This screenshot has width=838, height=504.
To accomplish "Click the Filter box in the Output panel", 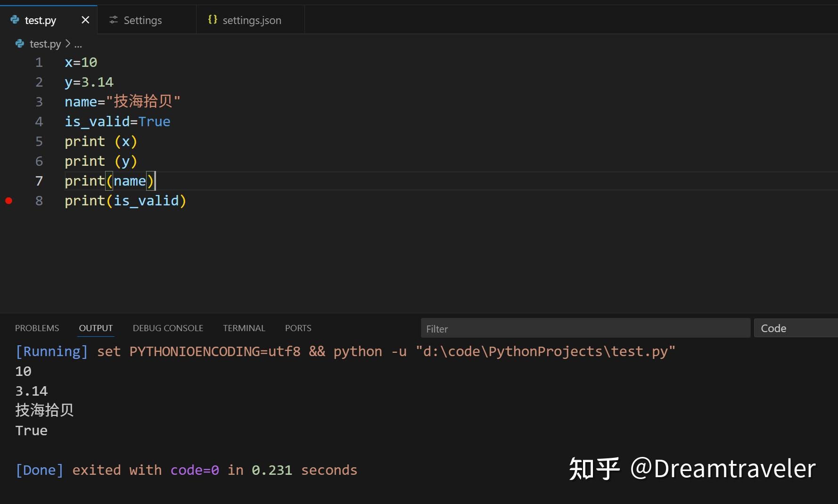I will coord(584,328).
